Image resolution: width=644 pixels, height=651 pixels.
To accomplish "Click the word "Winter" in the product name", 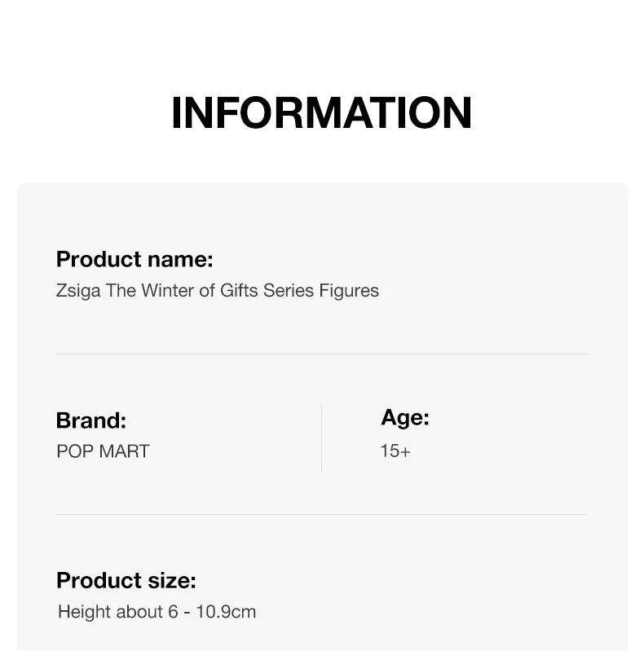I will (x=168, y=291).
